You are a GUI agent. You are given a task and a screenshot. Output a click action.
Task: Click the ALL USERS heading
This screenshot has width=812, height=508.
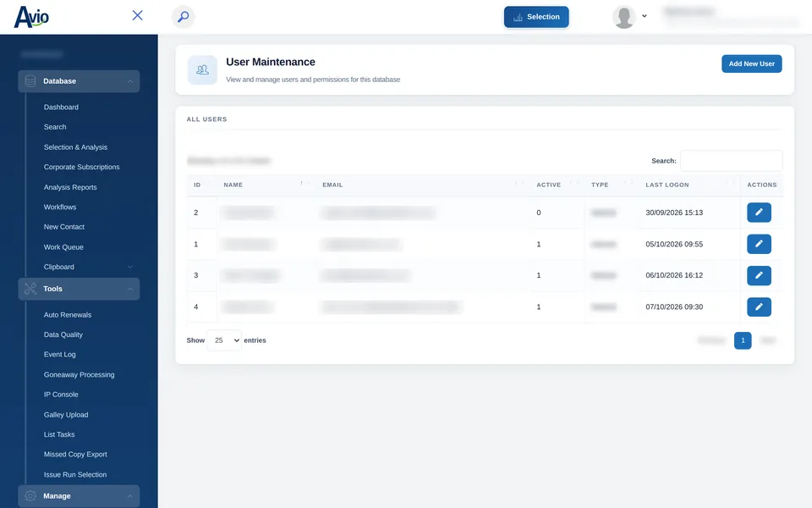pyautogui.click(x=206, y=119)
